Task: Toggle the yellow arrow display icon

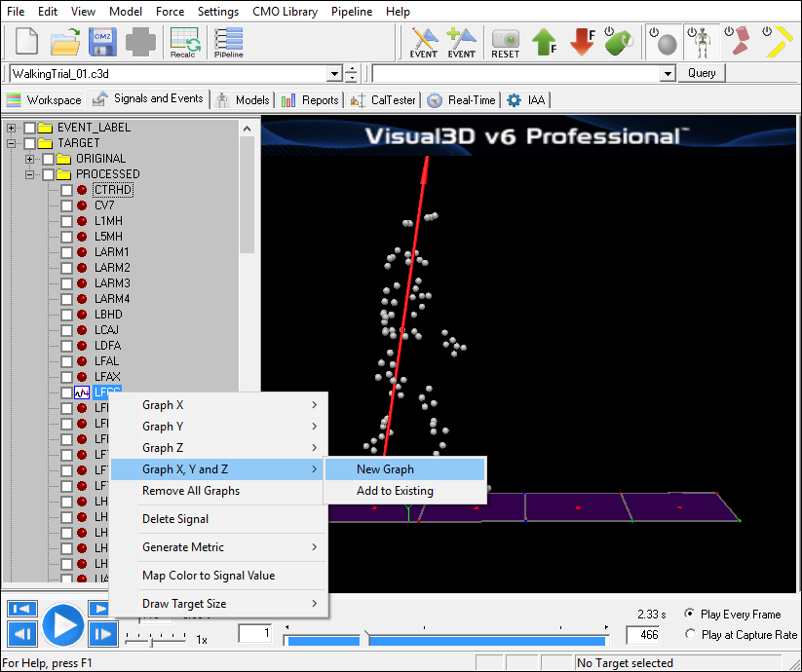Action: 779,41
